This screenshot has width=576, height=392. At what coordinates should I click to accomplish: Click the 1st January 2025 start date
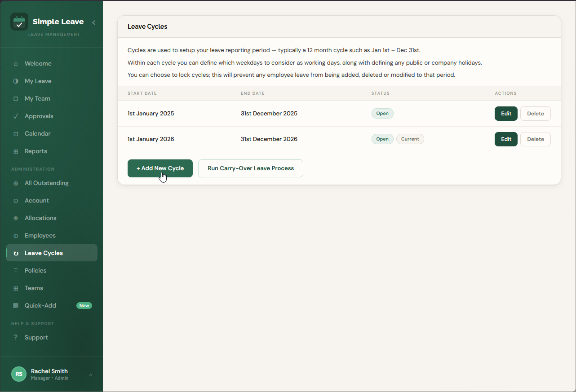coord(151,114)
